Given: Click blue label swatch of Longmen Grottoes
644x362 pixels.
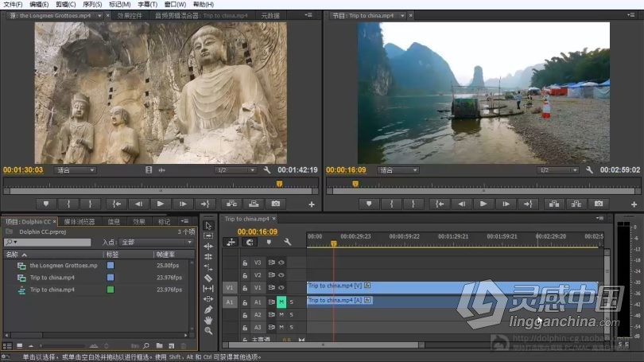Looking at the screenshot, I should pos(111,266).
